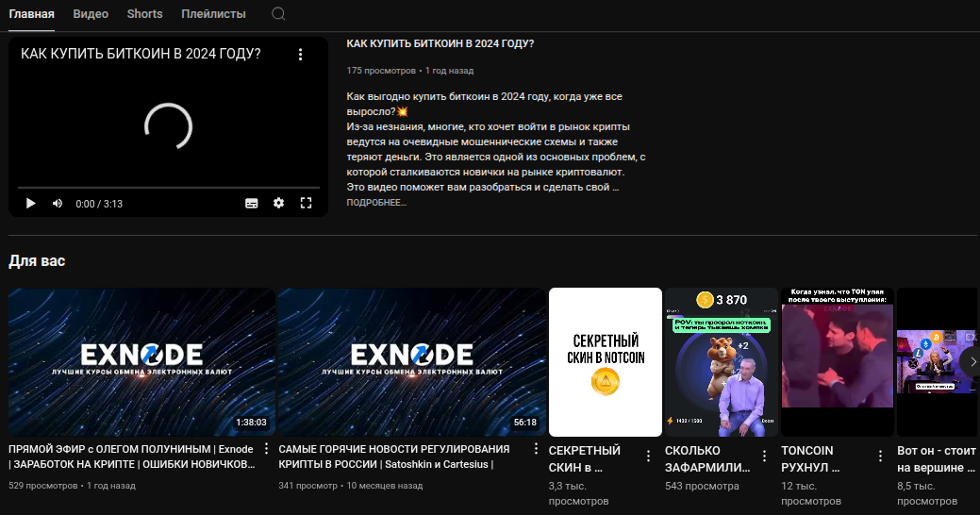Play the featured Bitcoin video

(30, 203)
